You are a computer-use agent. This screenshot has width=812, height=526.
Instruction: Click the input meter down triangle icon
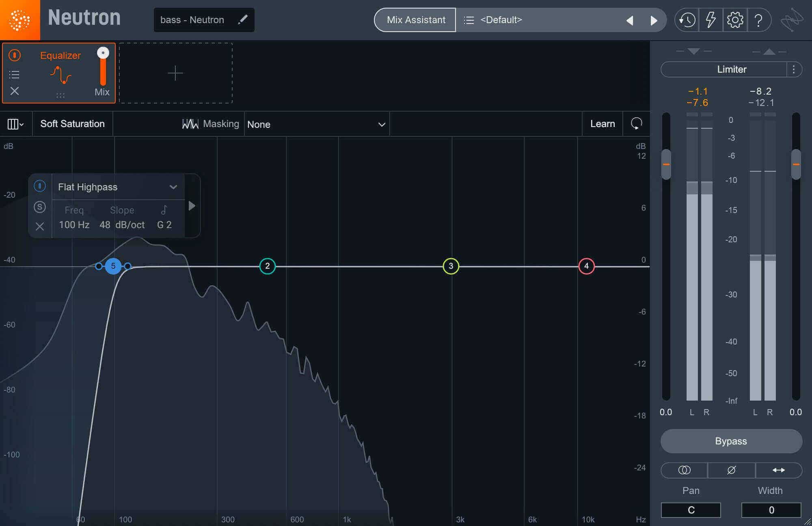coord(694,52)
